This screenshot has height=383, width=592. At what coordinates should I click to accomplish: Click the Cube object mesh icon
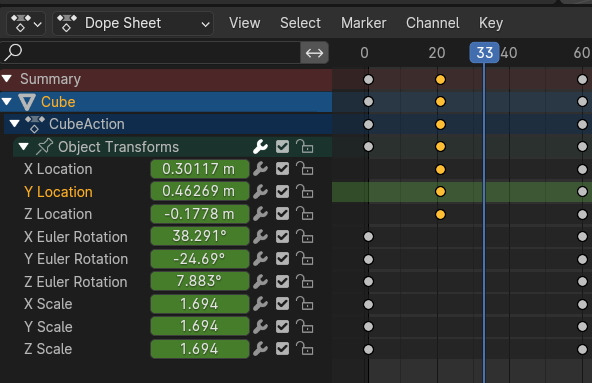27,102
